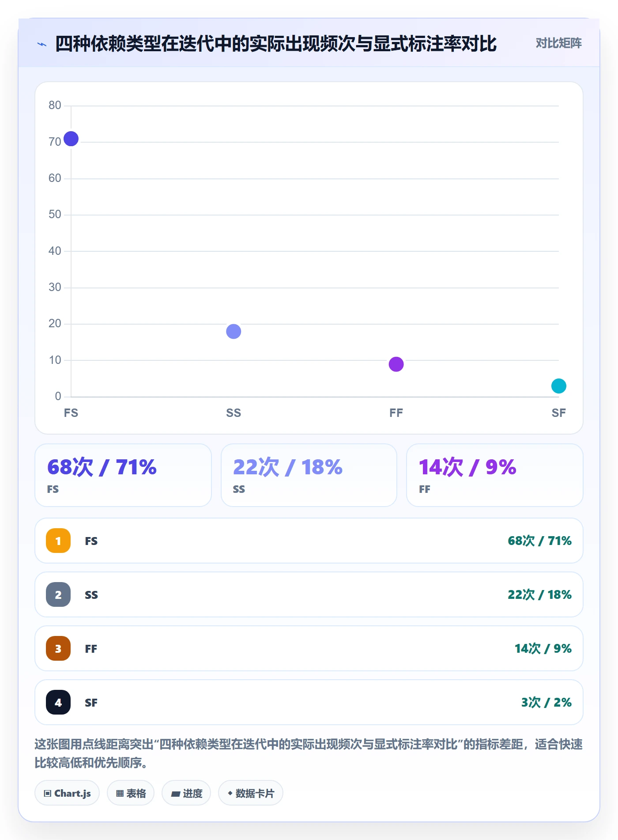Click the SS x-axis label on chart
618x840 pixels.
[x=234, y=413]
